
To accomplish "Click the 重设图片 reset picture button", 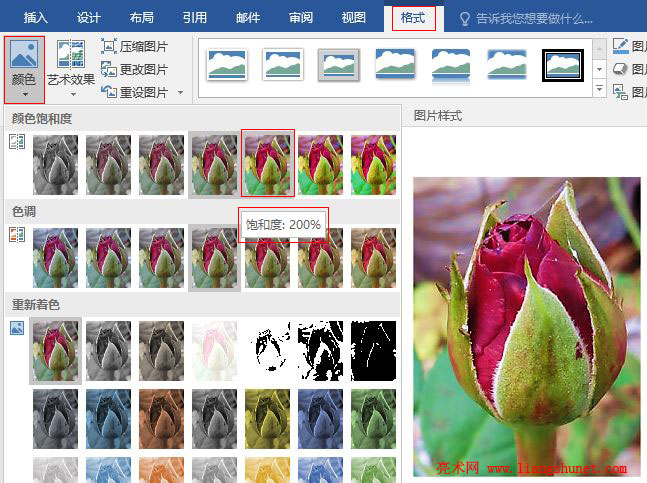I will [135, 92].
